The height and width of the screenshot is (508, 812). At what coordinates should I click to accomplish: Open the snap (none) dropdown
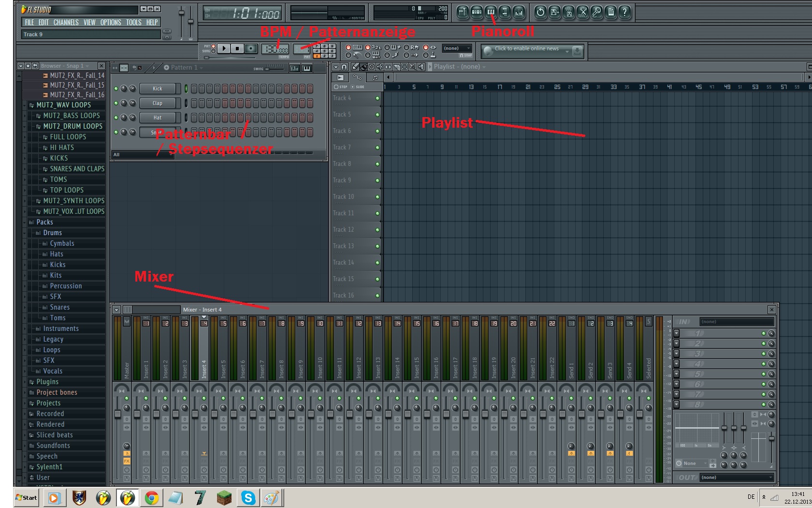point(457,48)
